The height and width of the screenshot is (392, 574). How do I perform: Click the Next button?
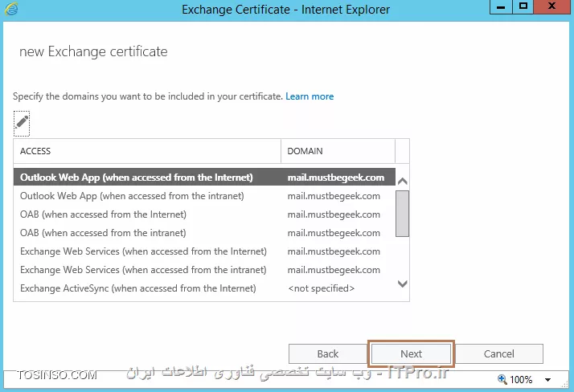coord(411,353)
